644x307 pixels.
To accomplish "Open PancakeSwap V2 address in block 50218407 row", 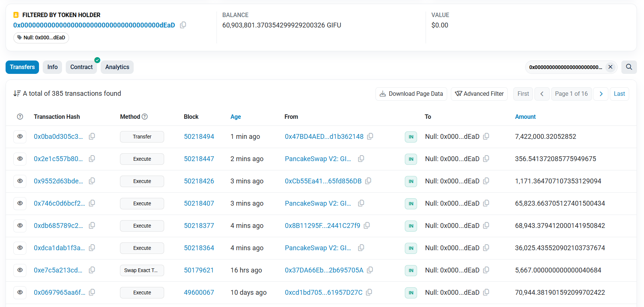I will 318,203.
